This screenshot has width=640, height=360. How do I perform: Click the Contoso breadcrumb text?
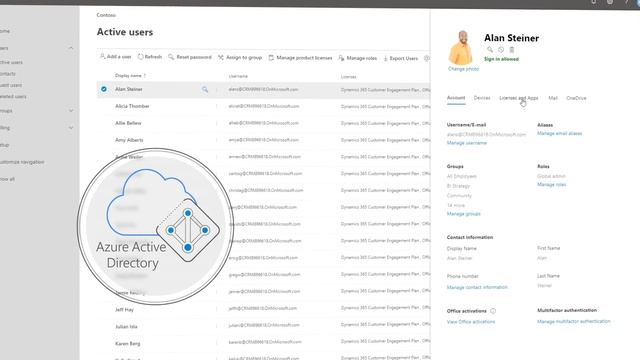point(106,15)
